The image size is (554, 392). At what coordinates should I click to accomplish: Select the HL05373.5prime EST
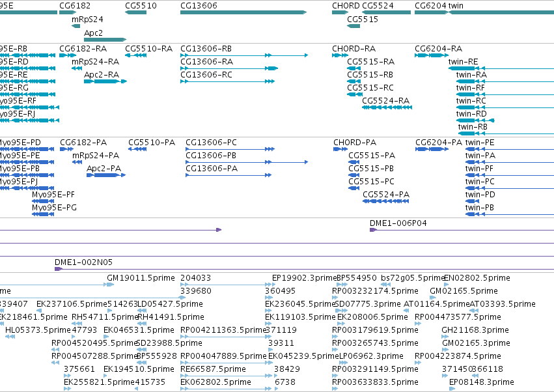10,337
